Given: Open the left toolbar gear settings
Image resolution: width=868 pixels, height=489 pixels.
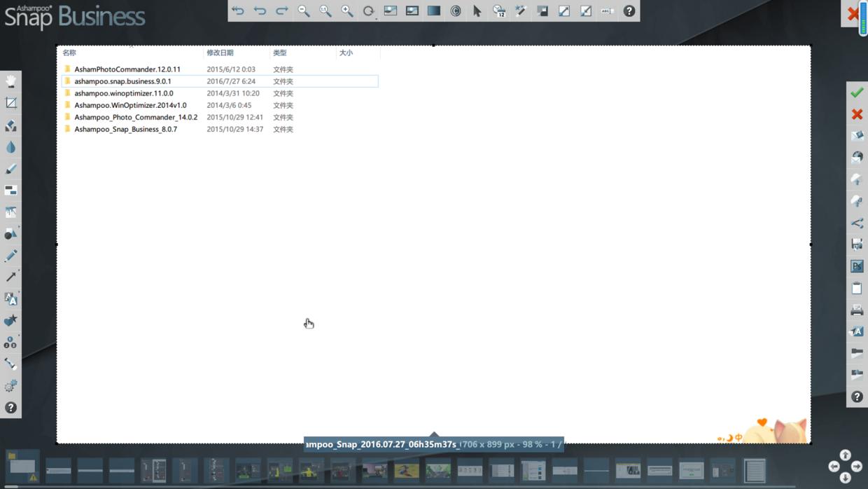Looking at the screenshot, I should [10, 386].
